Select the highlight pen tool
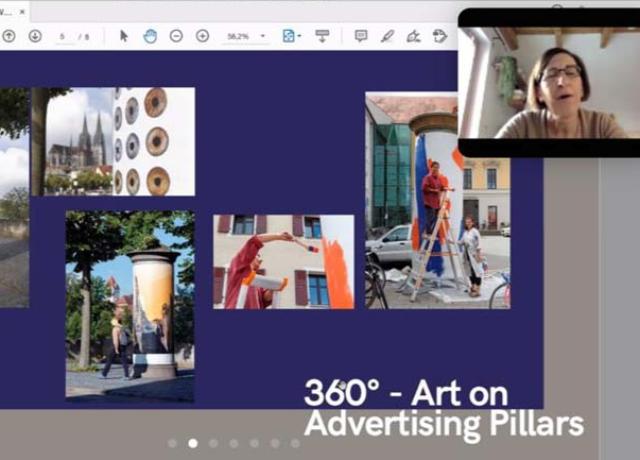The image size is (640, 460). [387, 36]
